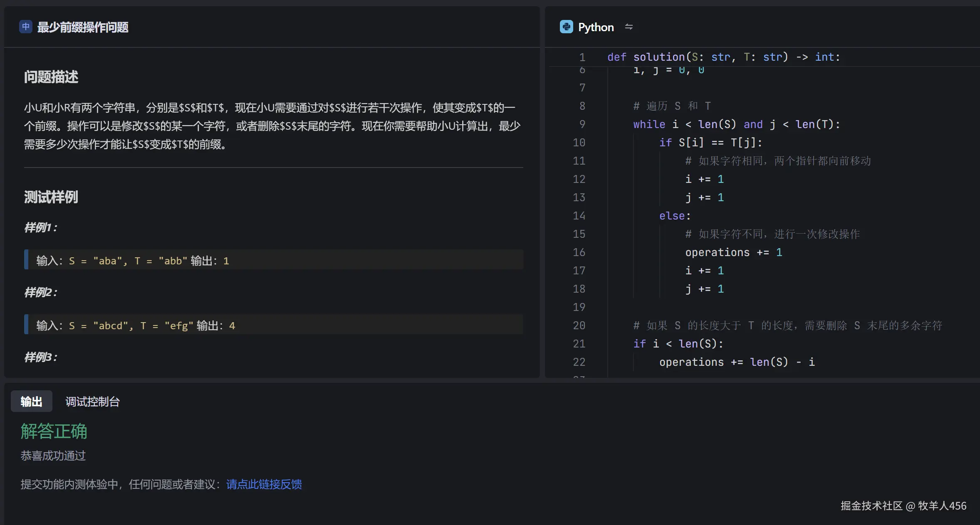This screenshot has width=980, height=525.
Task: Open the 调试控制台 tab
Action: (x=92, y=402)
